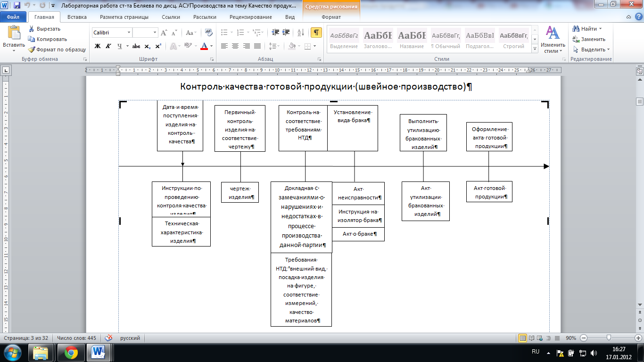Undo the last action
This screenshot has height=362, width=644.
pos(27,6)
